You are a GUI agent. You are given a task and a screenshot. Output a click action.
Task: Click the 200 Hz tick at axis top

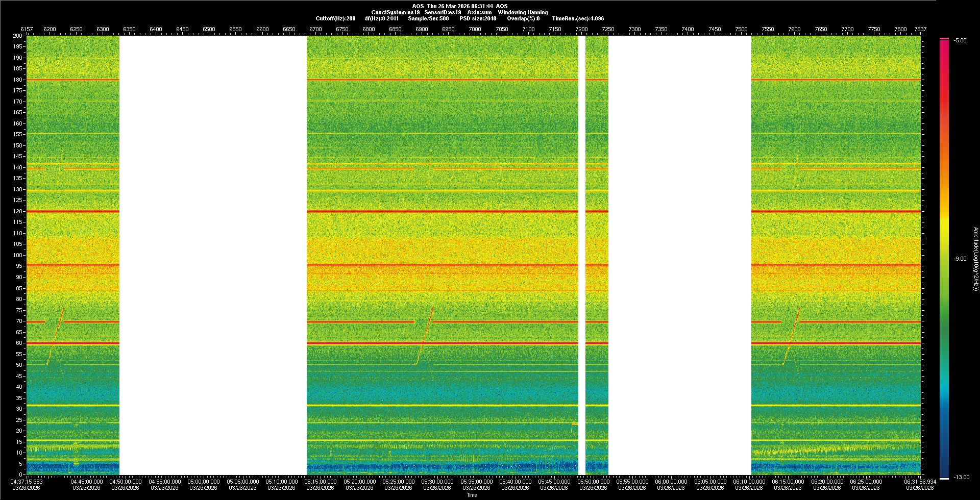point(18,36)
